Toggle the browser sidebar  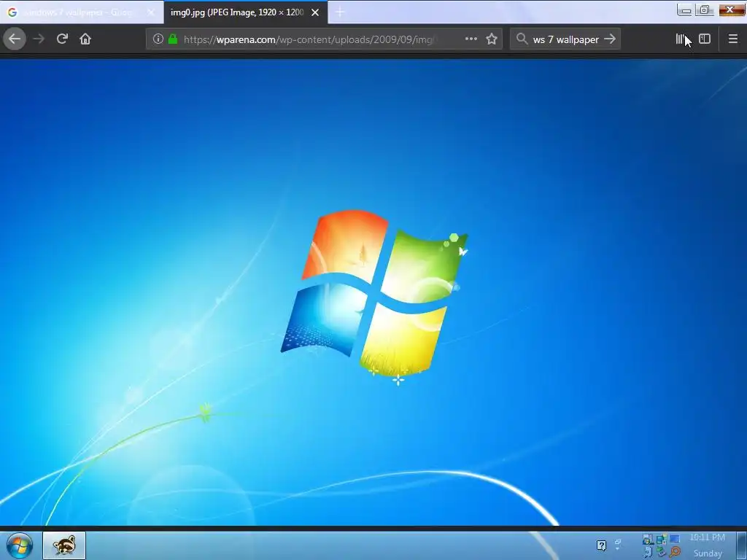705,39
